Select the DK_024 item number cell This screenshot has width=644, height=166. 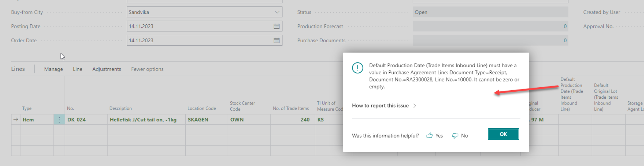76,120
